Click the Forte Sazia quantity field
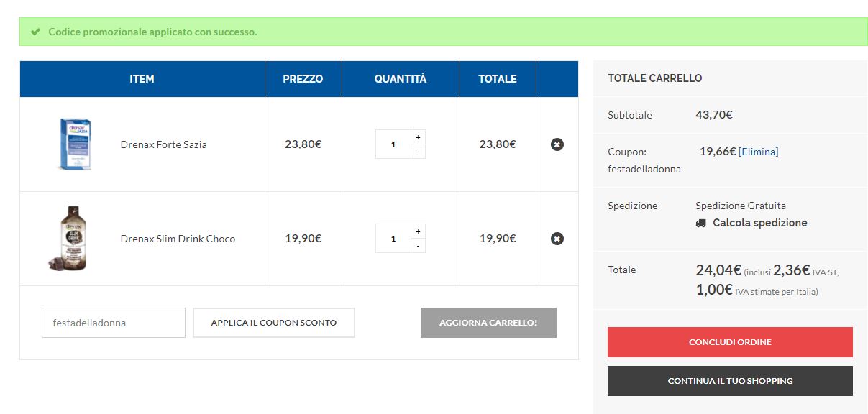Viewport: 868px width, 414px height. tap(393, 144)
